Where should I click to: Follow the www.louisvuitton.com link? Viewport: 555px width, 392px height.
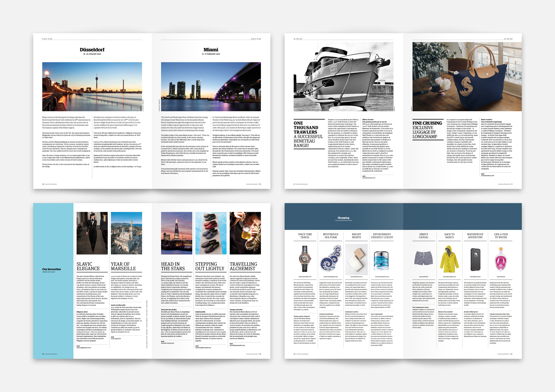(x=305, y=277)
